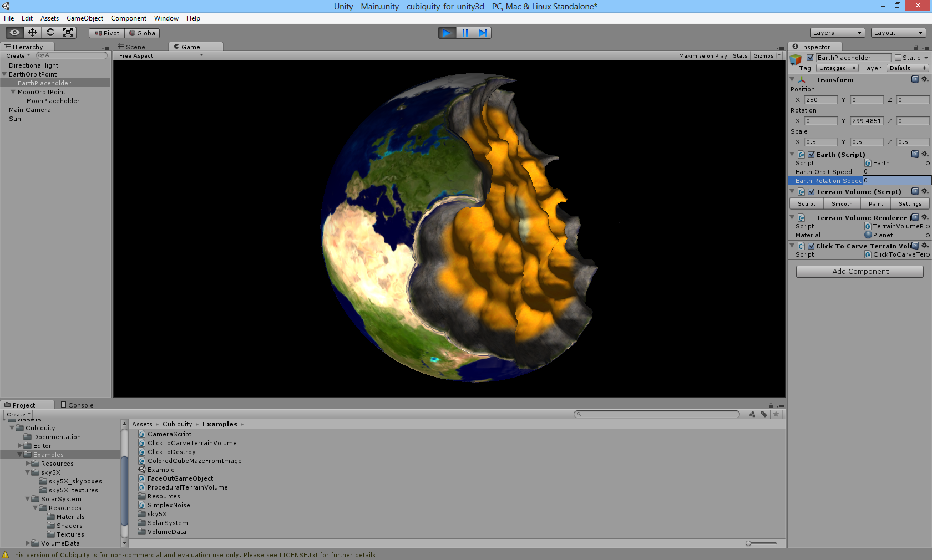Click the Example scene Unity icon
This screenshot has height=560, width=932.
[142, 470]
